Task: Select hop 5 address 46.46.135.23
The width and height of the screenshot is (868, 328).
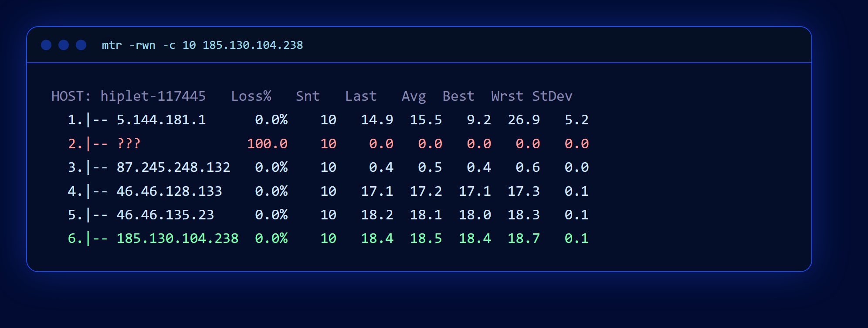Action: 166,215
